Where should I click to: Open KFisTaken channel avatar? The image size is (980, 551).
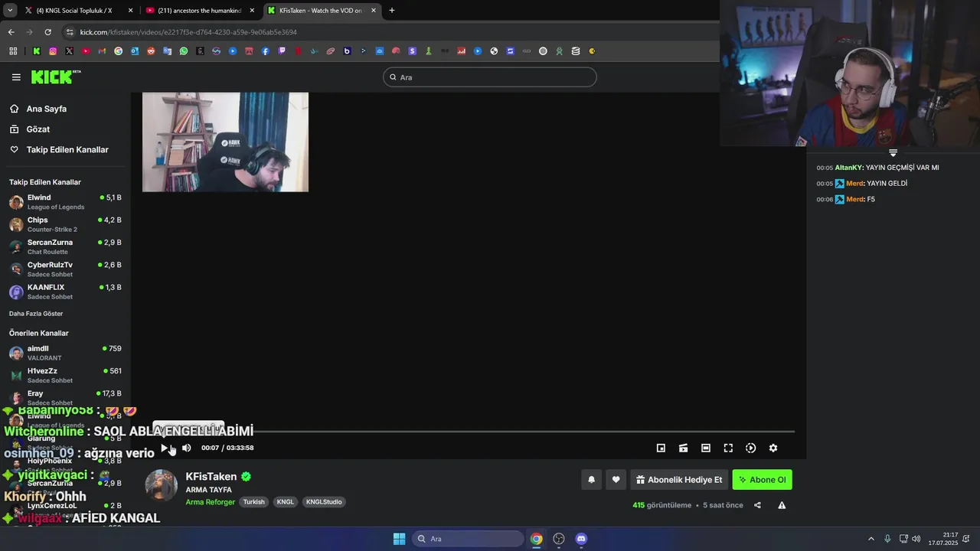click(x=162, y=486)
